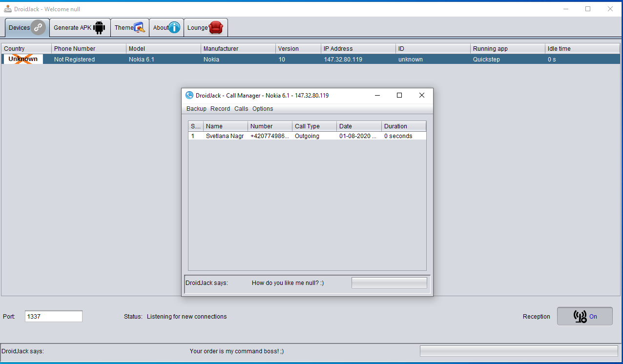Close the Call Manager window
The width and height of the screenshot is (623, 364).
[x=422, y=95]
